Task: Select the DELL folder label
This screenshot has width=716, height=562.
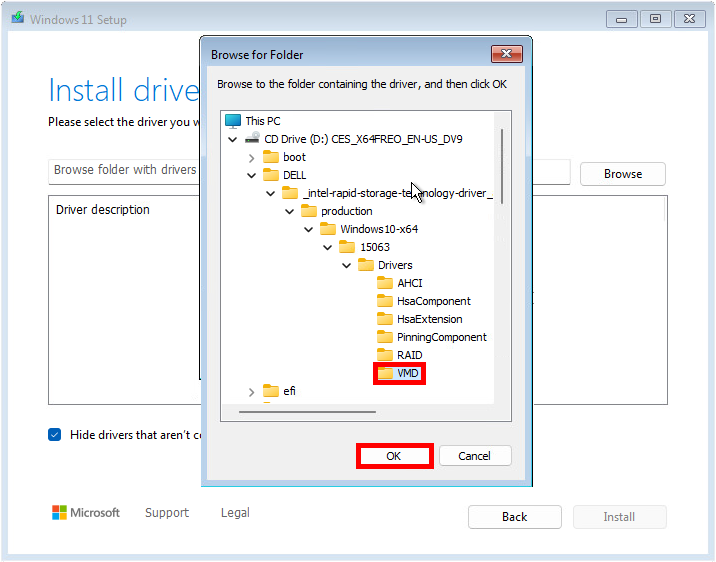Action: [295, 175]
